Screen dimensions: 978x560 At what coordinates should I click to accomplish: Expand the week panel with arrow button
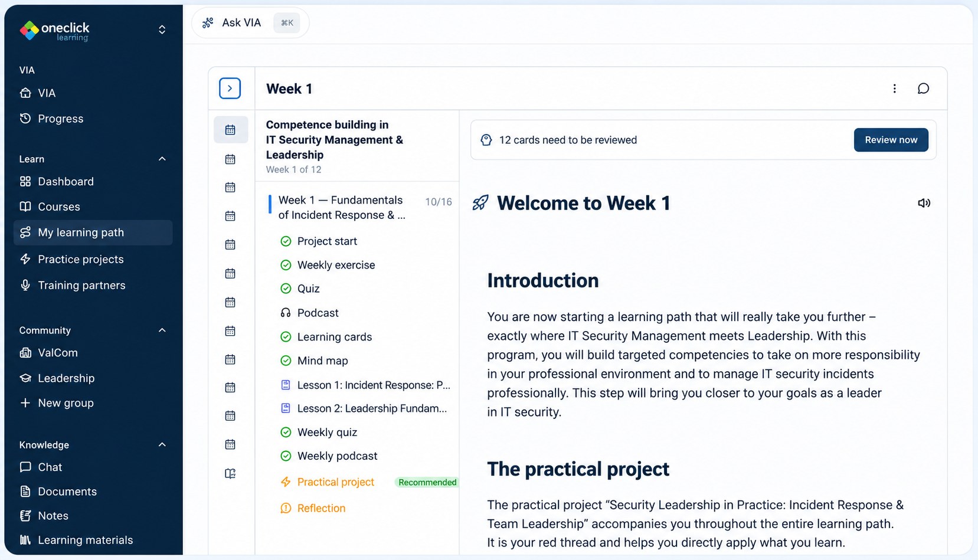click(x=230, y=89)
